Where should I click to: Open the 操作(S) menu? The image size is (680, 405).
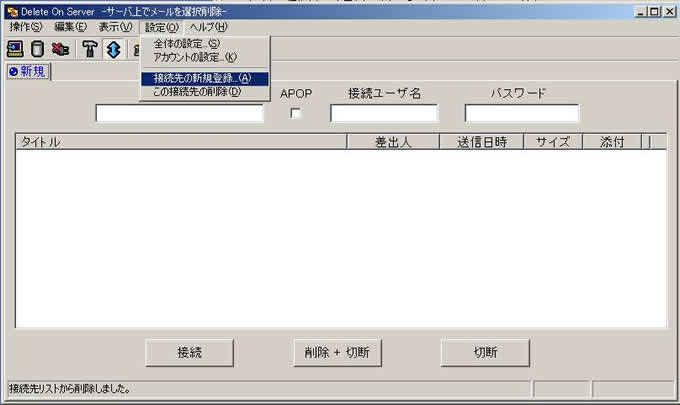(26, 27)
